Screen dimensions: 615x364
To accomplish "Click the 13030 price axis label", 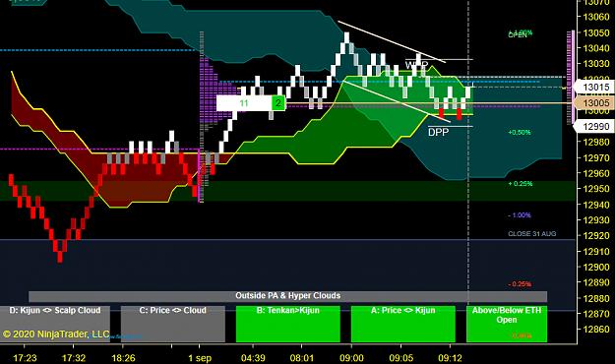I will coord(596,64).
